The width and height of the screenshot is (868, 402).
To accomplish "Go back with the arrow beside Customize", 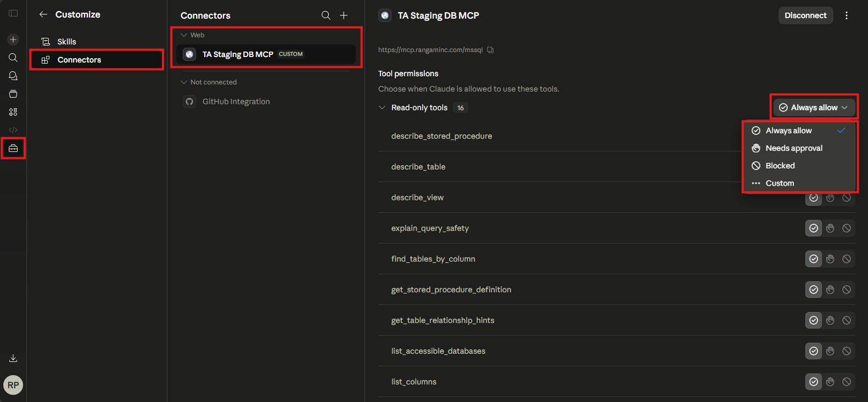I will (43, 14).
